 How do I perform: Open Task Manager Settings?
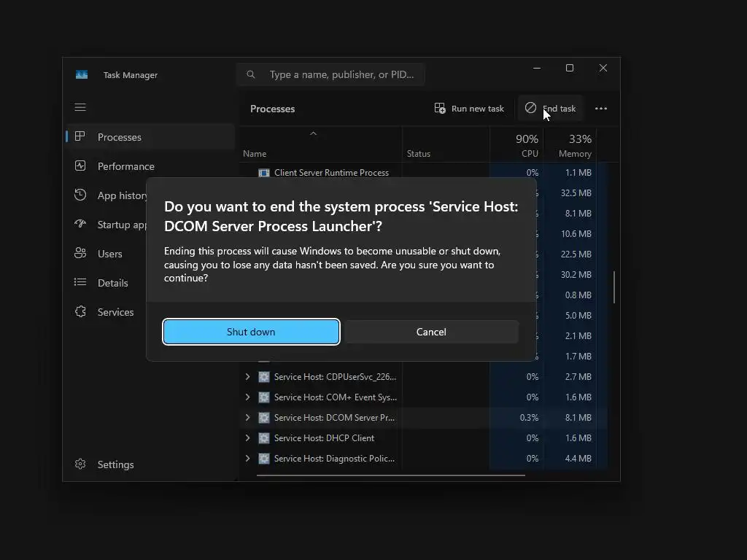coord(150,464)
